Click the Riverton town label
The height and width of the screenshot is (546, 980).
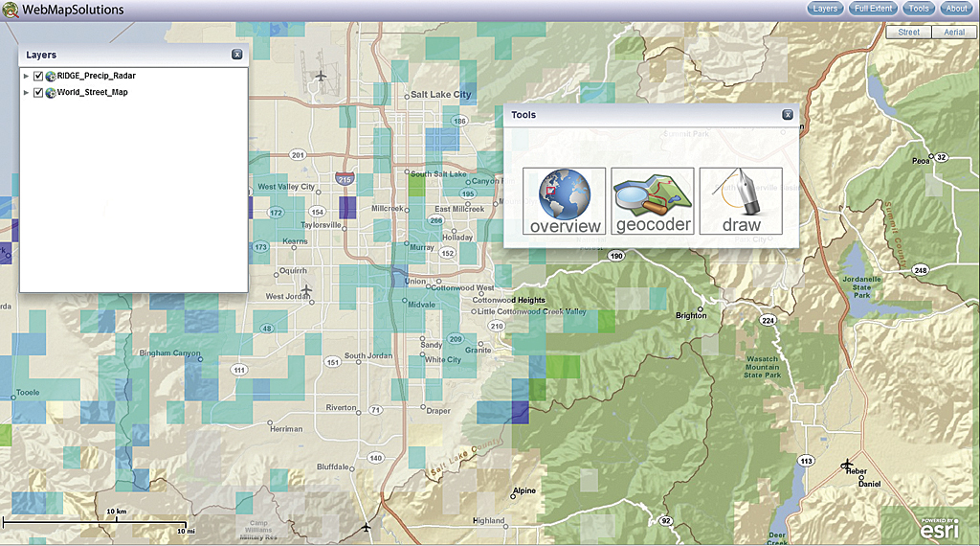coord(341,408)
